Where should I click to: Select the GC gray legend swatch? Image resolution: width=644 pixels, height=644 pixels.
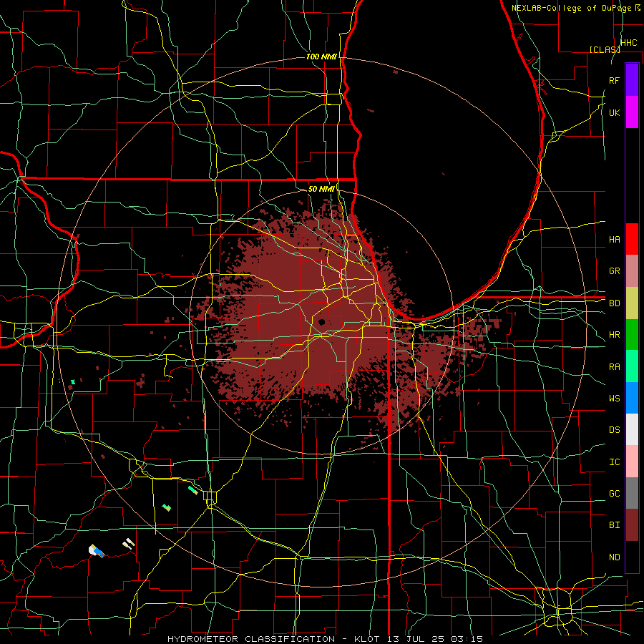coord(632,493)
